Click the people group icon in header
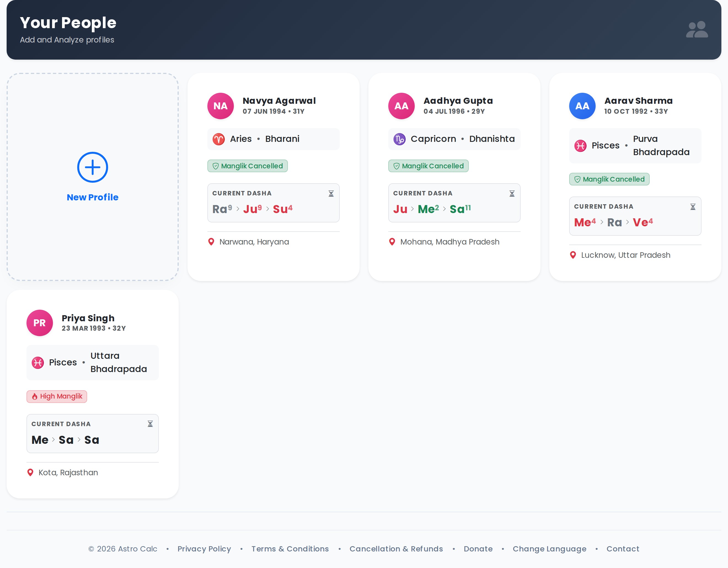The height and width of the screenshot is (568, 728). pos(697,30)
